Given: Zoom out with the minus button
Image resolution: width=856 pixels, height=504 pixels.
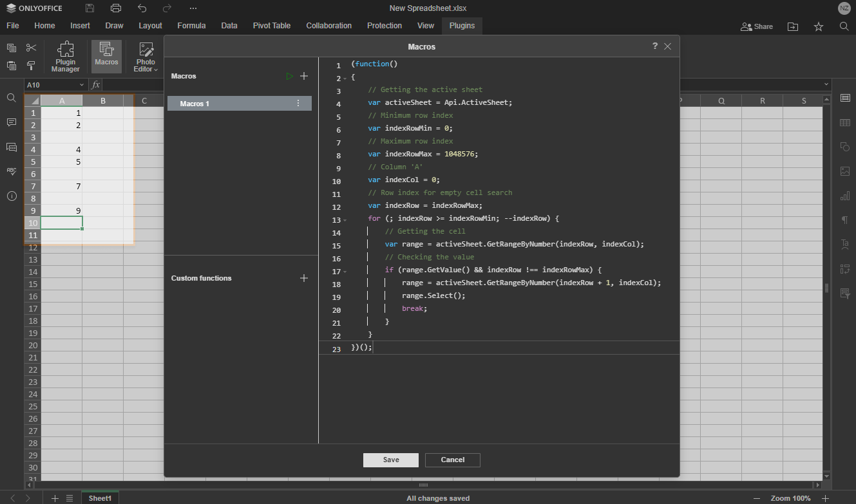Looking at the screenshot, I should (757, 498).
